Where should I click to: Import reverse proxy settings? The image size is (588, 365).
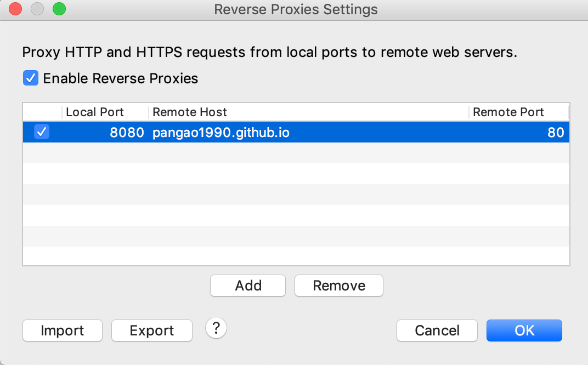(x=62, y=330)
